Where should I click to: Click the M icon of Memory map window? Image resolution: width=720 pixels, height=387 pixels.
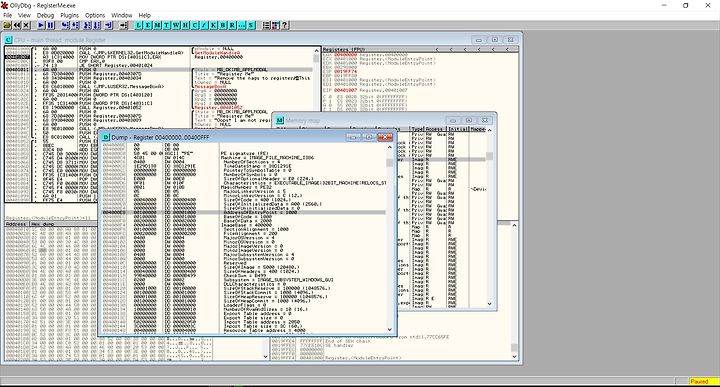280,120
